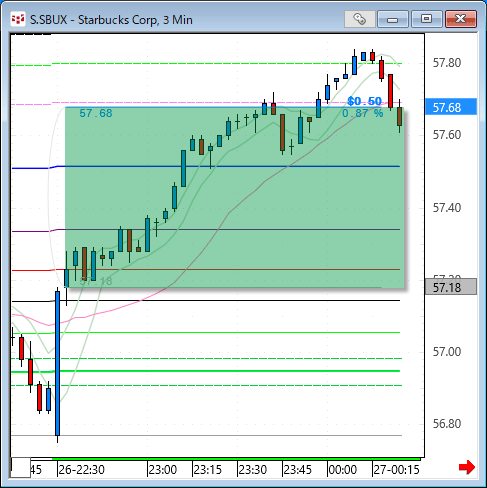Click the gray 57.18 price marker on axis
487x488 pixels.
coord(451,287)
